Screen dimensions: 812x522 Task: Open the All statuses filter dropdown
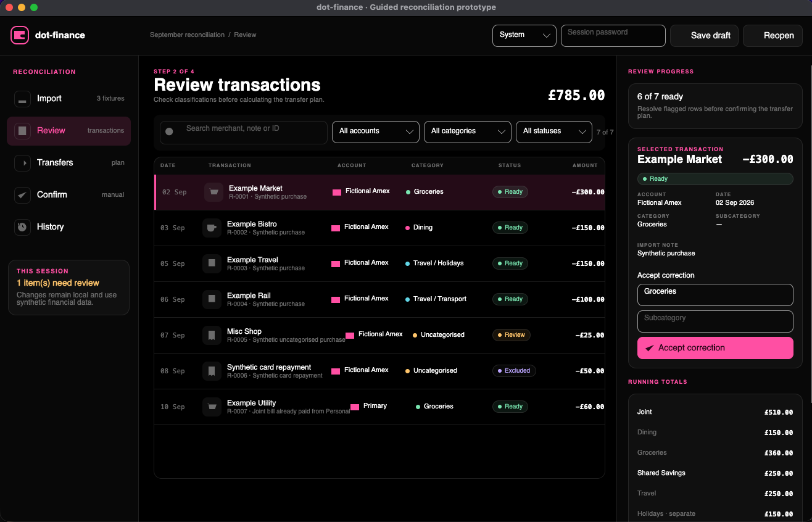pyautogui.click(x=554, y=132)
